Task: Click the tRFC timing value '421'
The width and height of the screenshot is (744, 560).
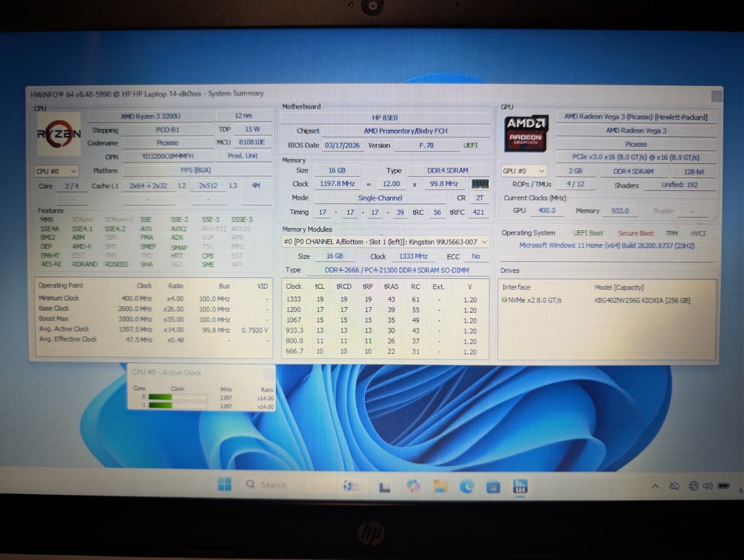Action: [x=478, y=212]
